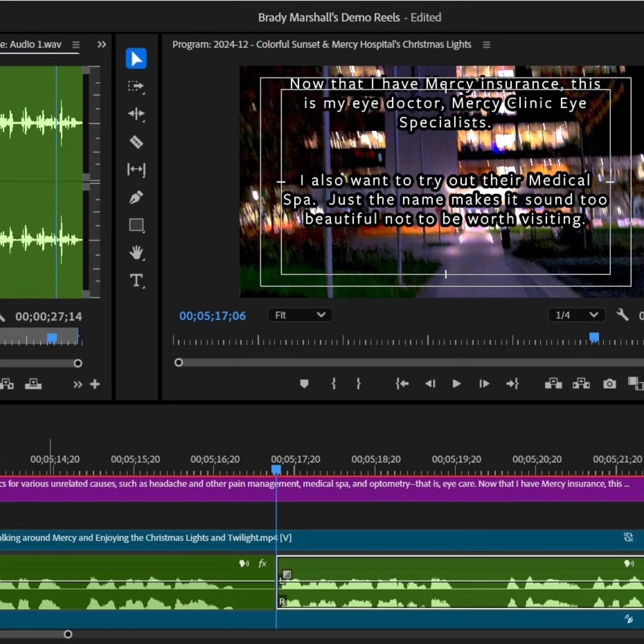Screen dimensions: 644x644
Task: Click the Mark Out button
Action: (x=358, y=384)
